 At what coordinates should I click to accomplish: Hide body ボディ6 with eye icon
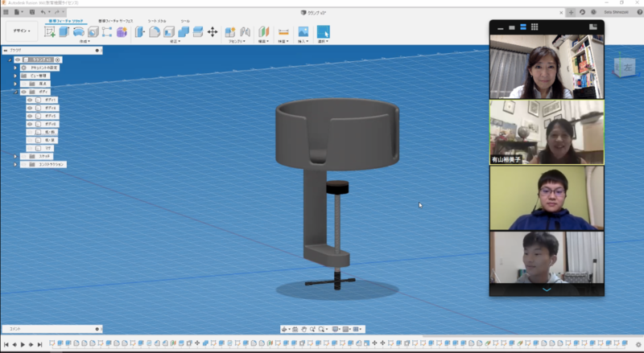(30, 124)
